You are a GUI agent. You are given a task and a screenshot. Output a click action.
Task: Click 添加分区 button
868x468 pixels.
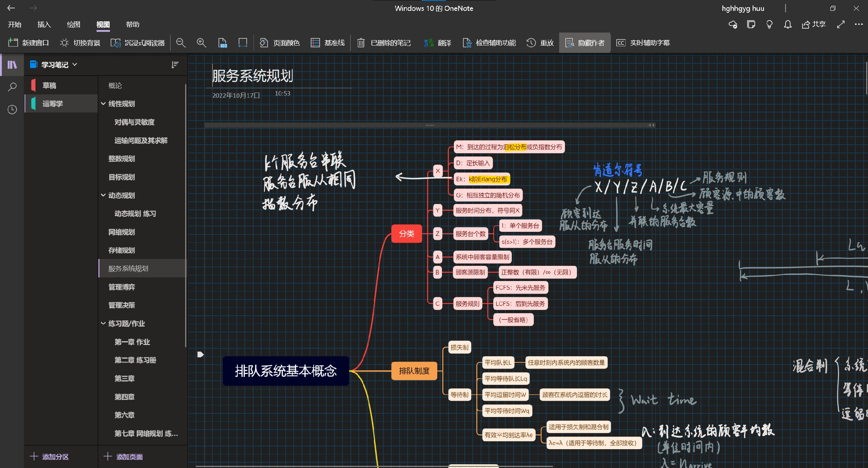click(x=49, y=457)
